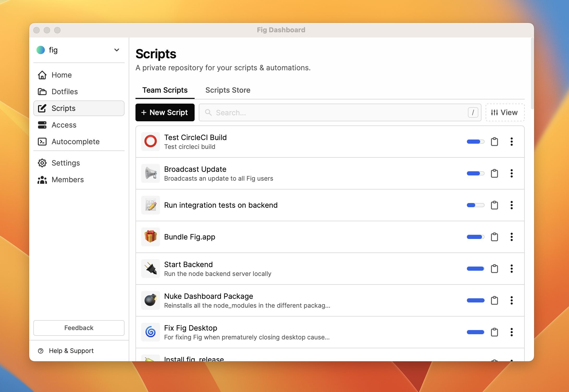Open Dotfiles from the sidebar
569x392 pixels.
[x=79, y=92]
